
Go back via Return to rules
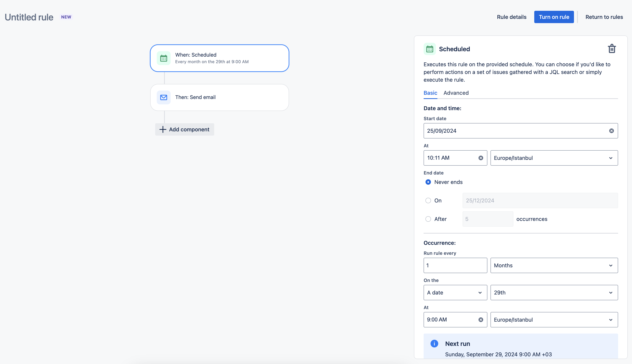click(604, 17)
